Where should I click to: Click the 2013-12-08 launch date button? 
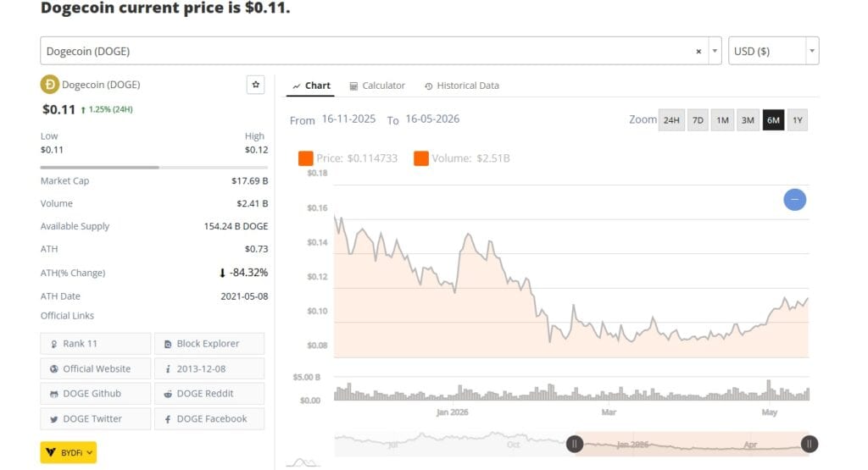209,369
